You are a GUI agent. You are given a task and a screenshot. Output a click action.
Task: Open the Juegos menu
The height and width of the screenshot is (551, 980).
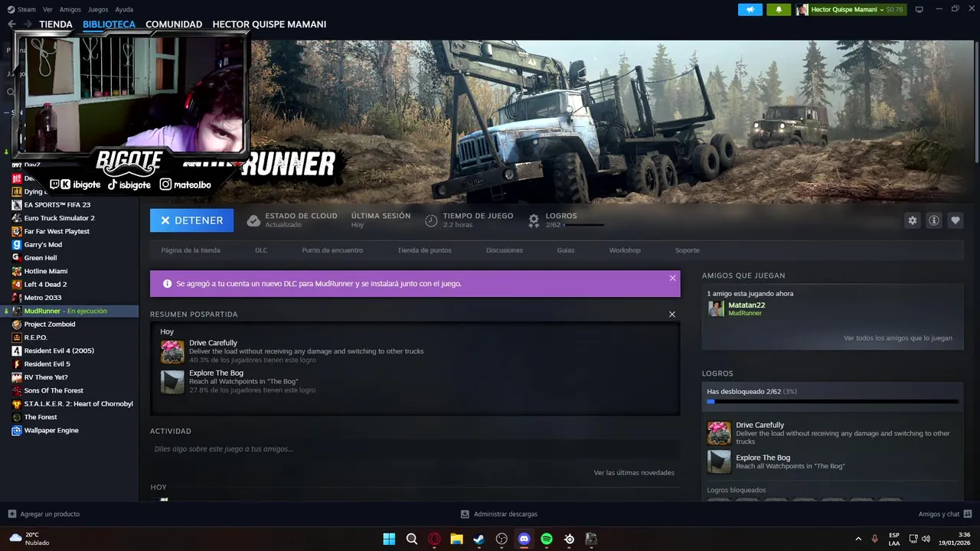(x=98, y=10)
